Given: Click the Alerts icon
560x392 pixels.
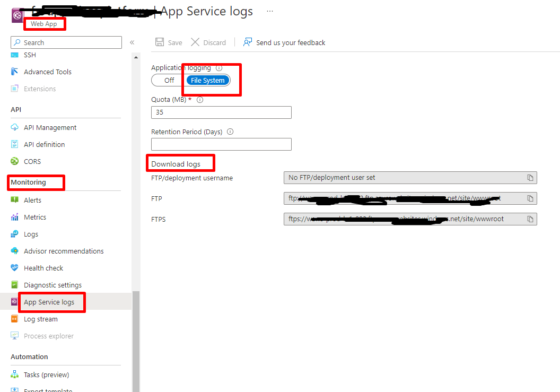Looking at the screenshot, I should pos(14,200).
